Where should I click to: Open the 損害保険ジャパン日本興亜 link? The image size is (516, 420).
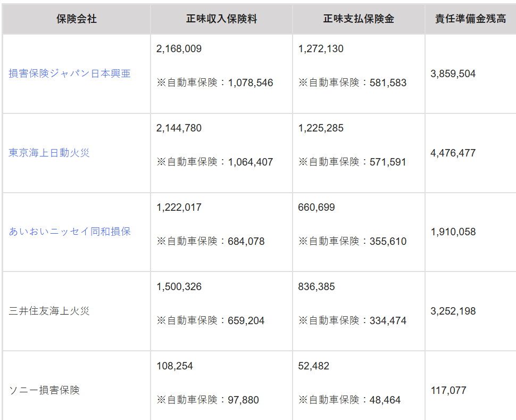(x=70, y=73)
